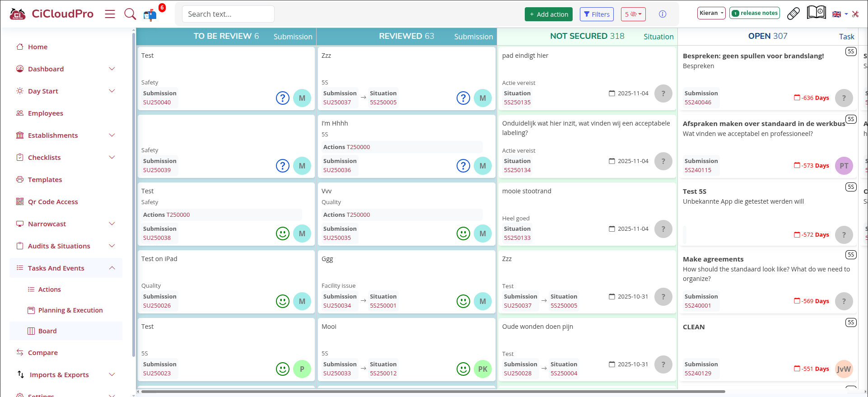This screenshot has height=397, width=868.
Task: Open the language flag dropdown
Action: coord(840,14)
